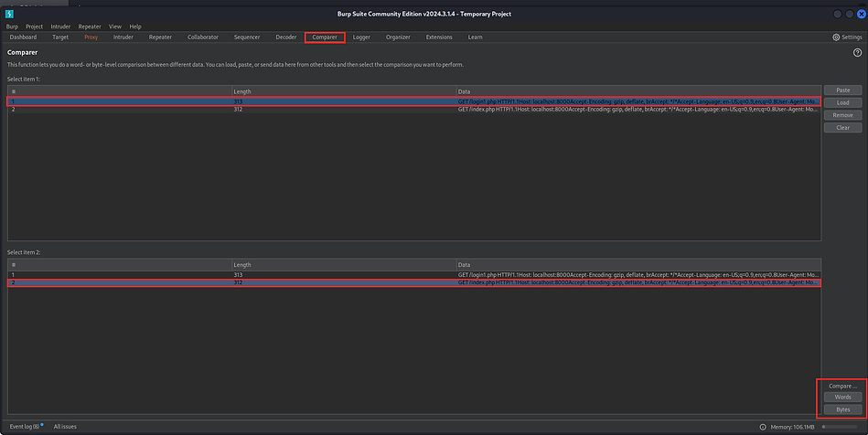The image size is (868, 435).
Task: Click the Paste button
Action: pyautogui.click(x=842, y=90)
